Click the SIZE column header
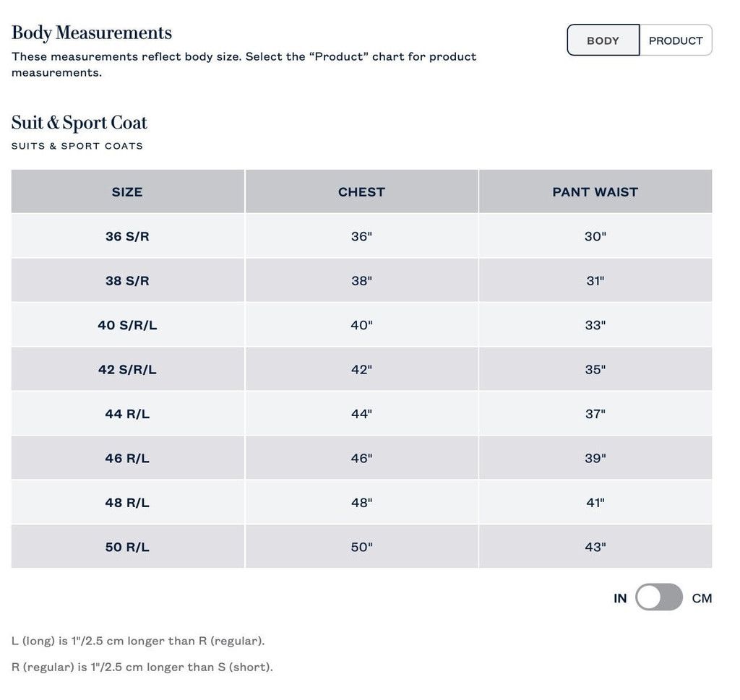740x700 pixels. pos(127,191)
